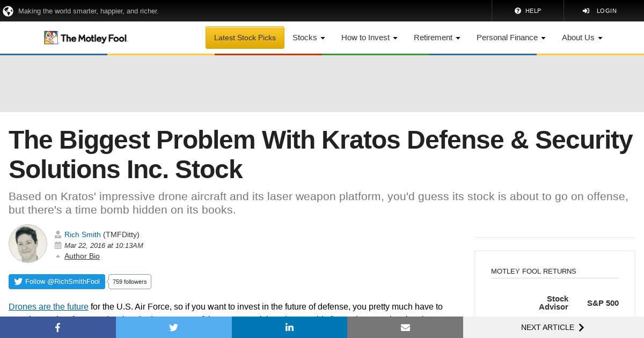This screenshot has height=338, width=644.
Task: Share article via email envelope
Action: [405, 327]
